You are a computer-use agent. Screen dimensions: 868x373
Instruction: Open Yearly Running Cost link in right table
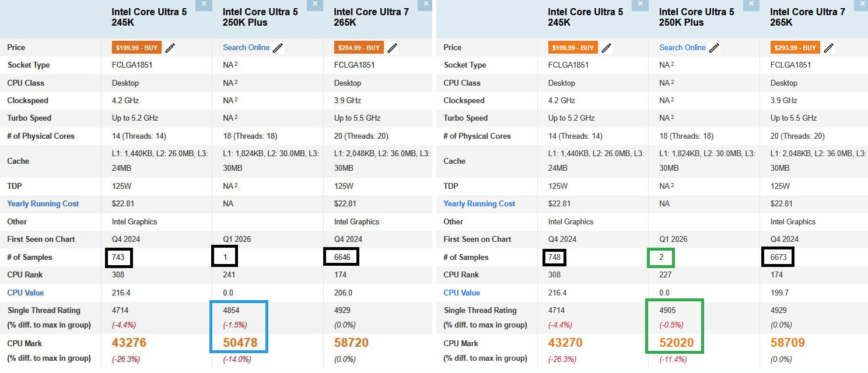(x=480, y=204)
